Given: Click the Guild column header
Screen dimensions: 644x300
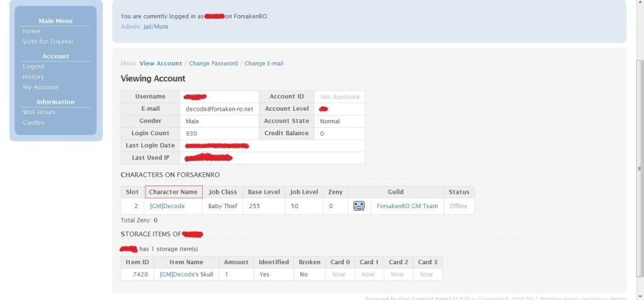Looking at the screenshot, I should pyautogui.click(x=395, y=192).
